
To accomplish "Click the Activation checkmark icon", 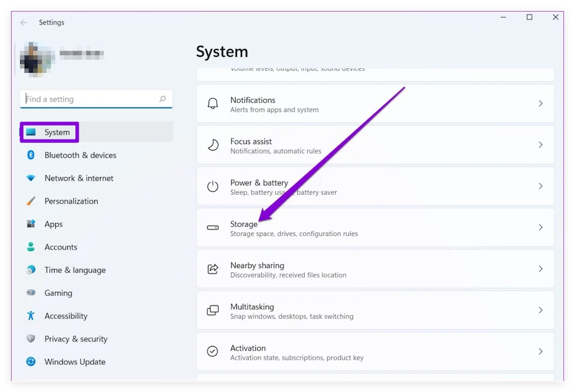I will click(x=213, y=351).
